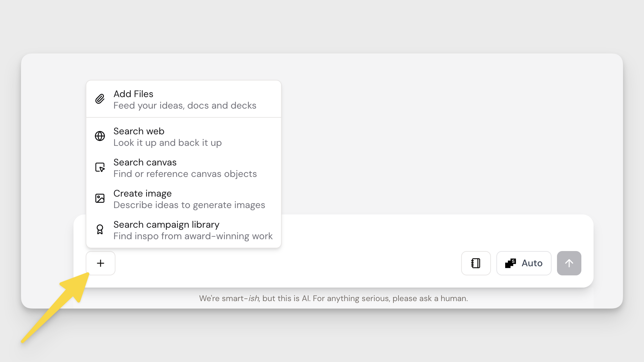Select the Add Files menu entry

133,94
